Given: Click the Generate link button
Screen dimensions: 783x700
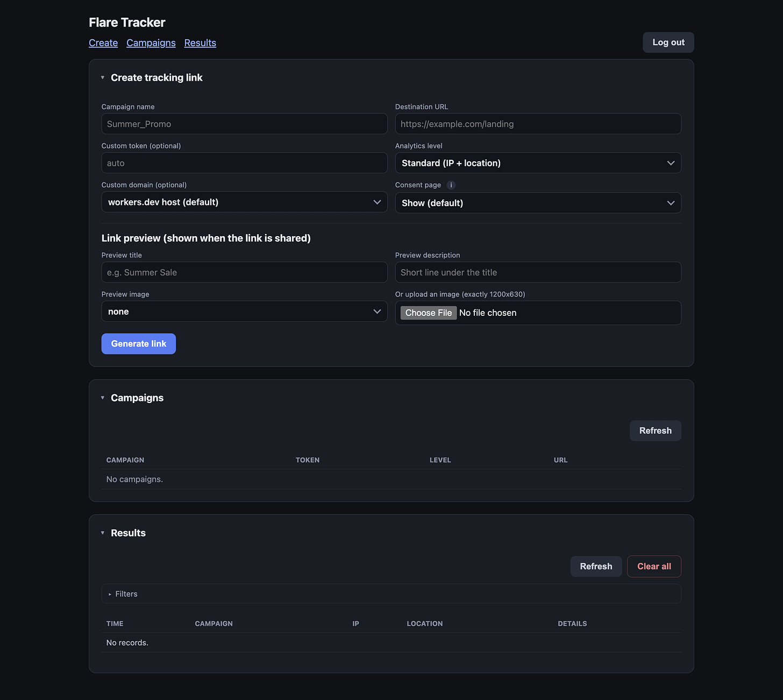Looking at the screenshot, I should (139, 344).
